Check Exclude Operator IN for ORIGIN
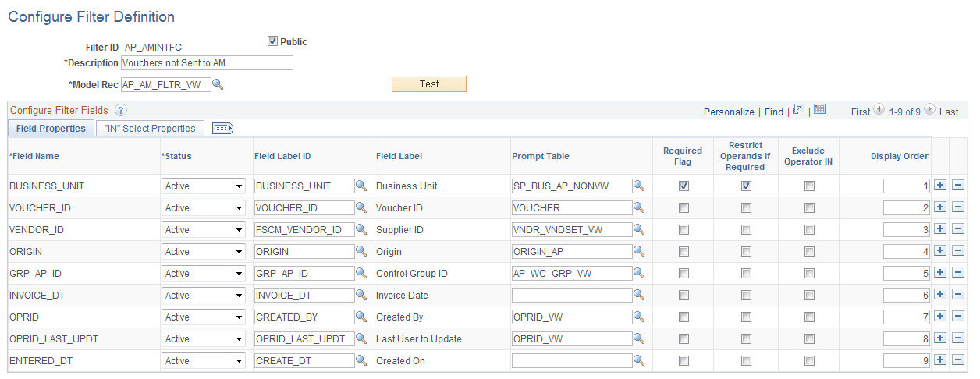The width and height of the screenshot is (980, 379). pos(809,252)
